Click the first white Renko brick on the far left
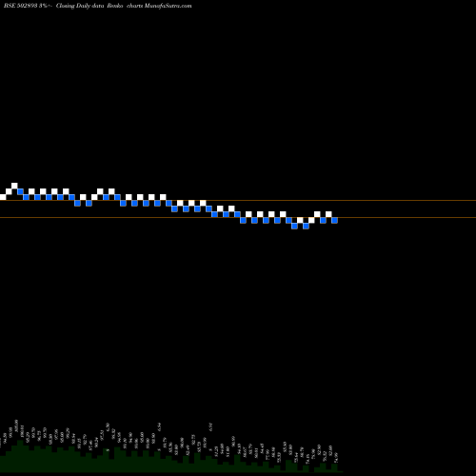 (x=3, y=197)
